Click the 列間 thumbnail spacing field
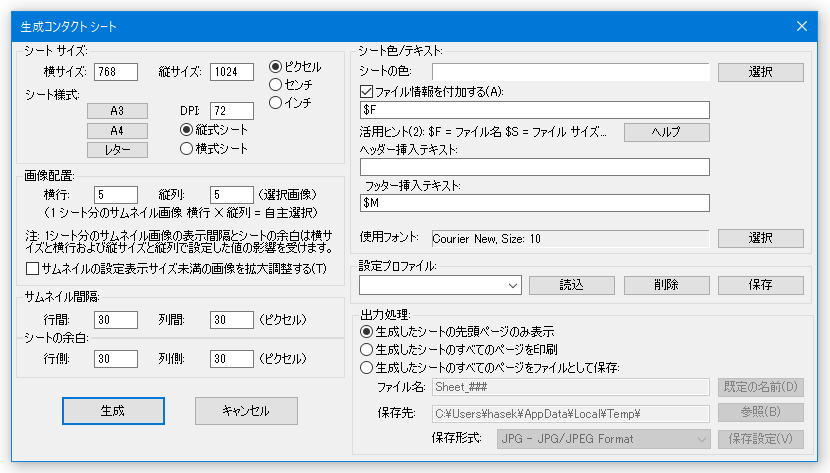 point(232,320)
